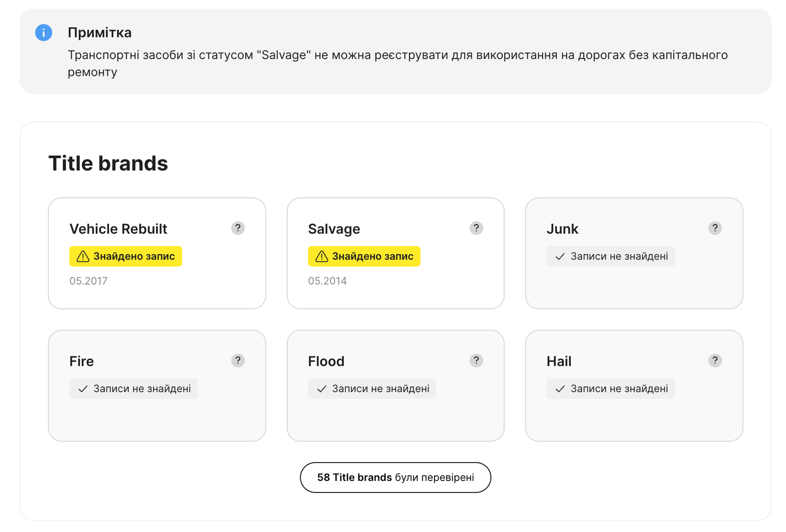Click the 05.2017 date on Vehicle Rebuilt

coord(88,281)
